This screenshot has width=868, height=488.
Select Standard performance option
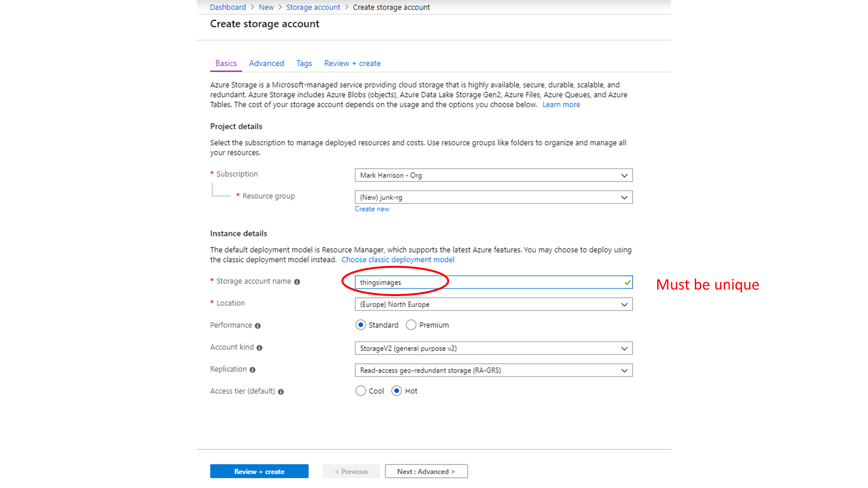point(361,325)
